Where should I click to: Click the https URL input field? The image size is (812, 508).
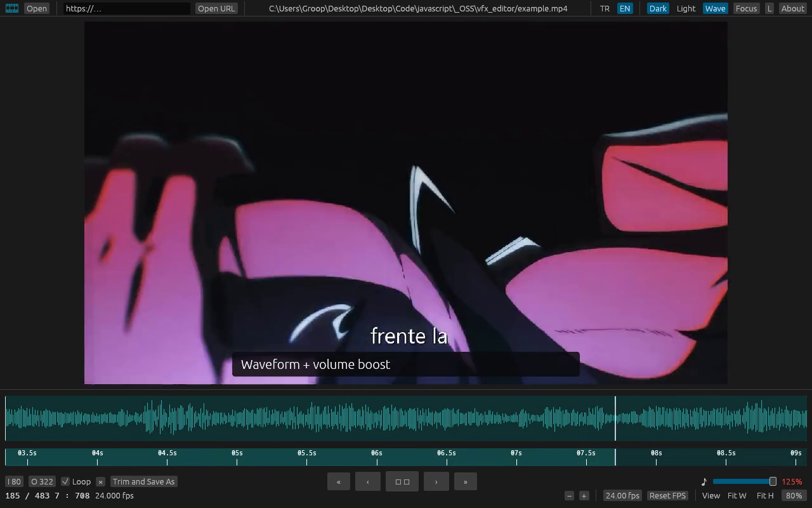tap(126, 8)
